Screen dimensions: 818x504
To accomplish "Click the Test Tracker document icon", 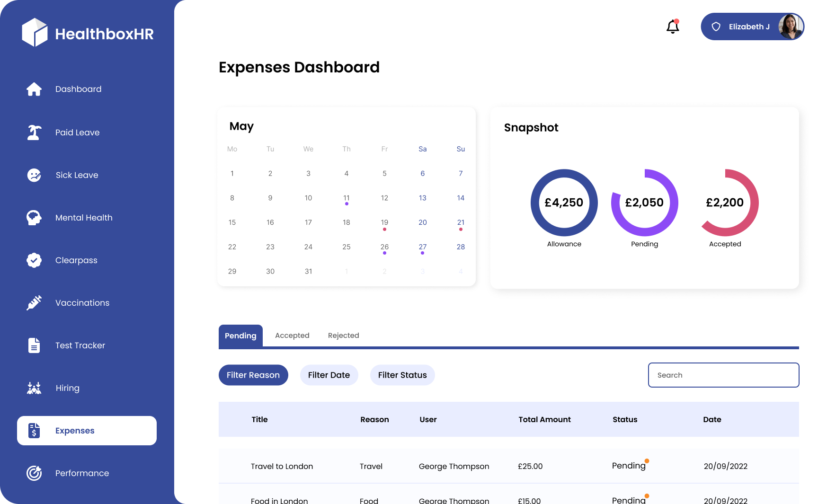I will pos(34,345).
